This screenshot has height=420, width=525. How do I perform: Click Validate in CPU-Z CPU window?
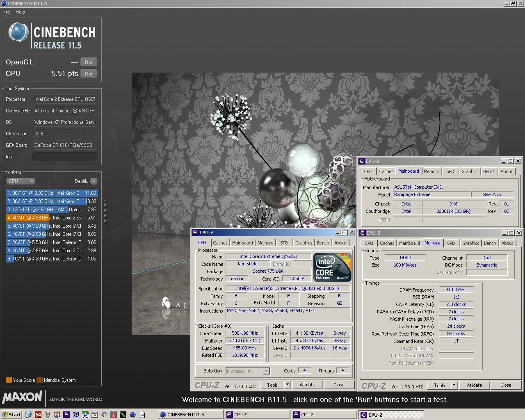pyautogui.click(x=307, y=385)
